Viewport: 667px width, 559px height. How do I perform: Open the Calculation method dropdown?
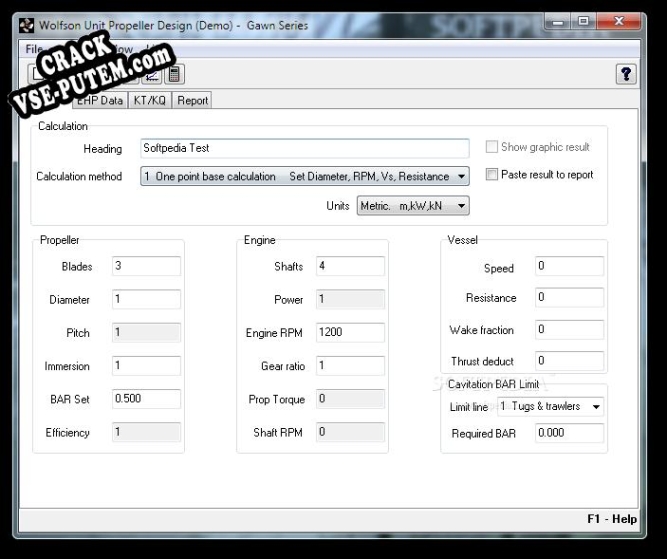click(305, 176)
